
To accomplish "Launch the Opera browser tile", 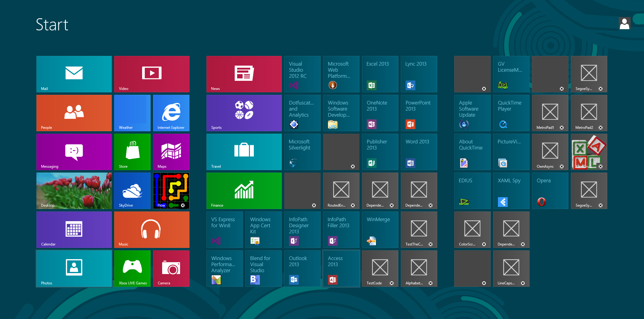I will (x=550, y=190).
